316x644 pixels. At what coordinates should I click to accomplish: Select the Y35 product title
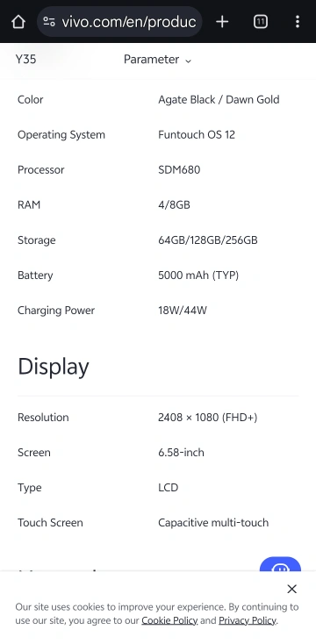[x=25, y=59]
